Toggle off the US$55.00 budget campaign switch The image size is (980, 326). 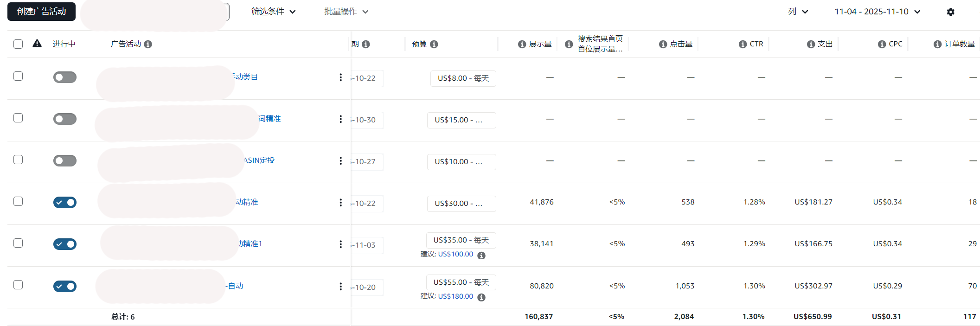point(65,286)
